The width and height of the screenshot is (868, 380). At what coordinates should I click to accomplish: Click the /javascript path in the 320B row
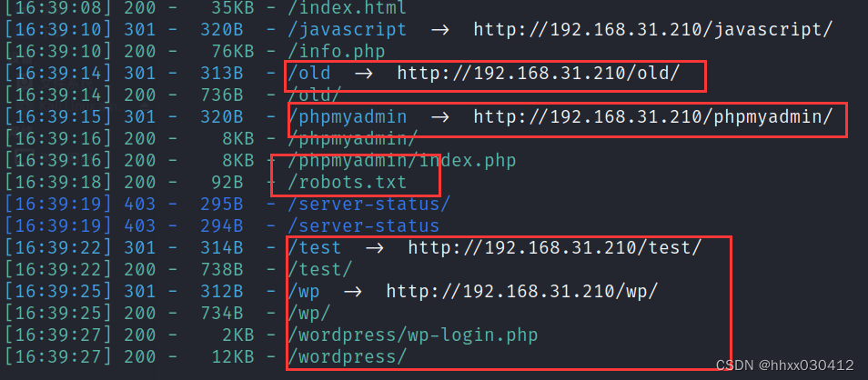point(347,30)
